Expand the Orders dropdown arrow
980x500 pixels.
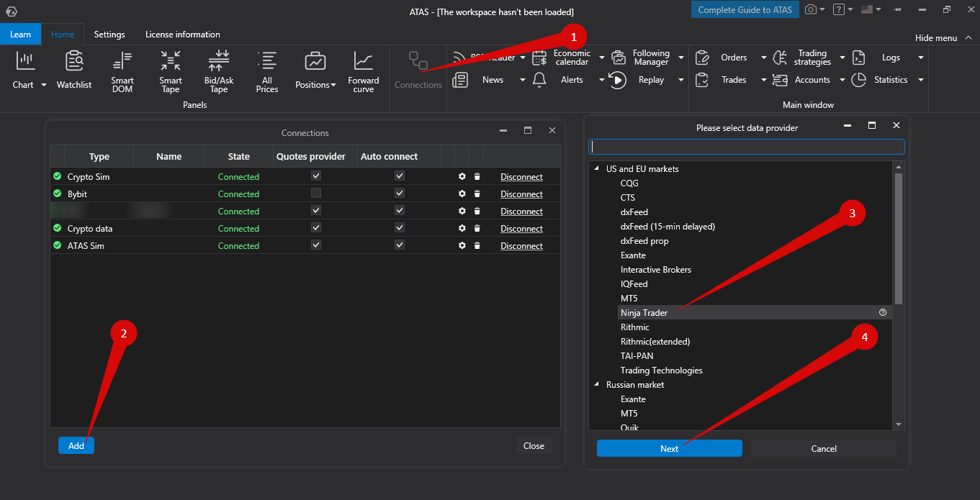coord(764,58)
